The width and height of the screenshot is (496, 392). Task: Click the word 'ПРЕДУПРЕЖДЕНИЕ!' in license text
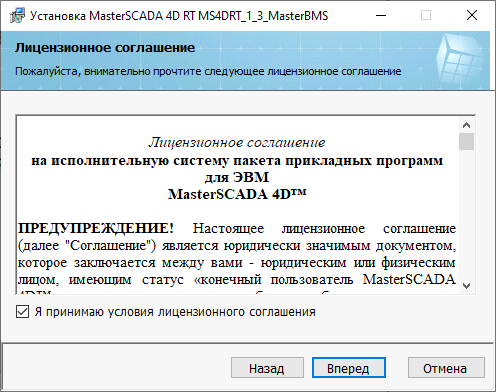tap(96, 228)
